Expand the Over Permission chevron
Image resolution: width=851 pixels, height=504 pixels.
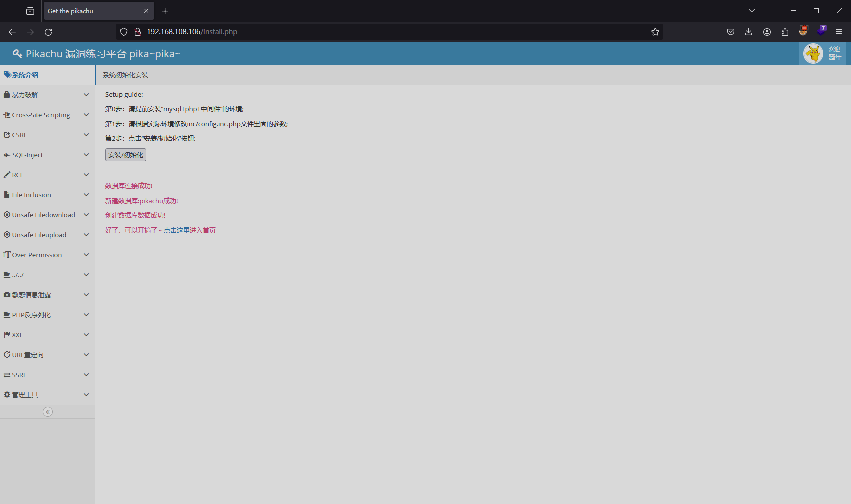point(86,255)
